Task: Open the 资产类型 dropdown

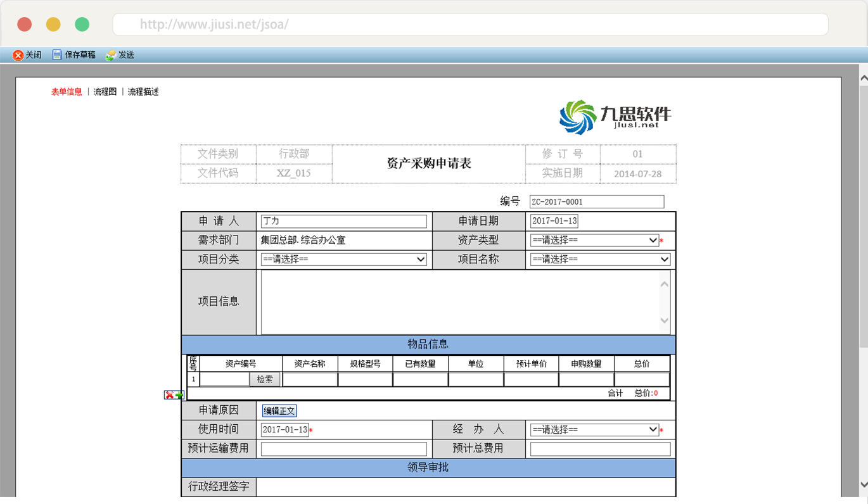Action: 594,241
